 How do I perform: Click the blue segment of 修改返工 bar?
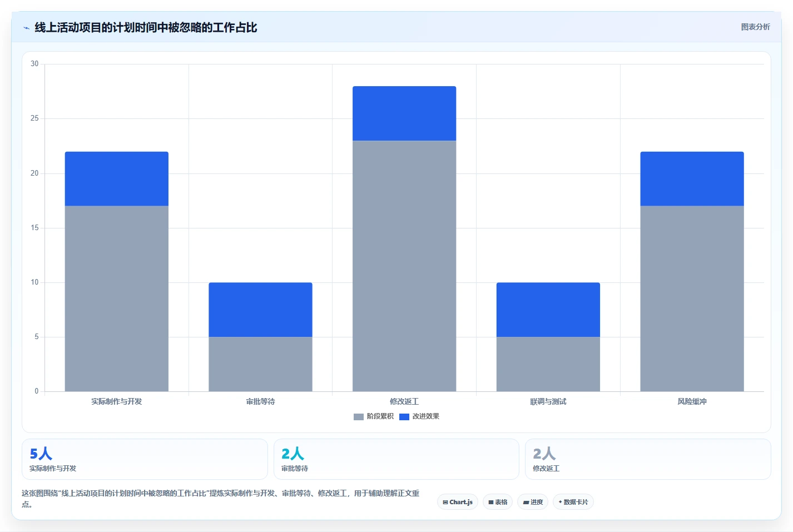point(404,113)
